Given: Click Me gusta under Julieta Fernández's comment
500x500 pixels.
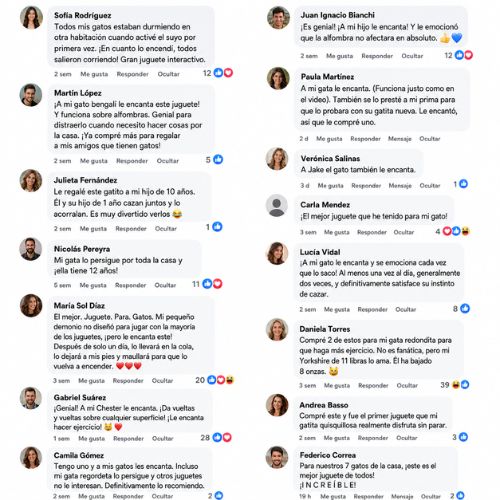Looking at the screenshot, I should (93, 229).
